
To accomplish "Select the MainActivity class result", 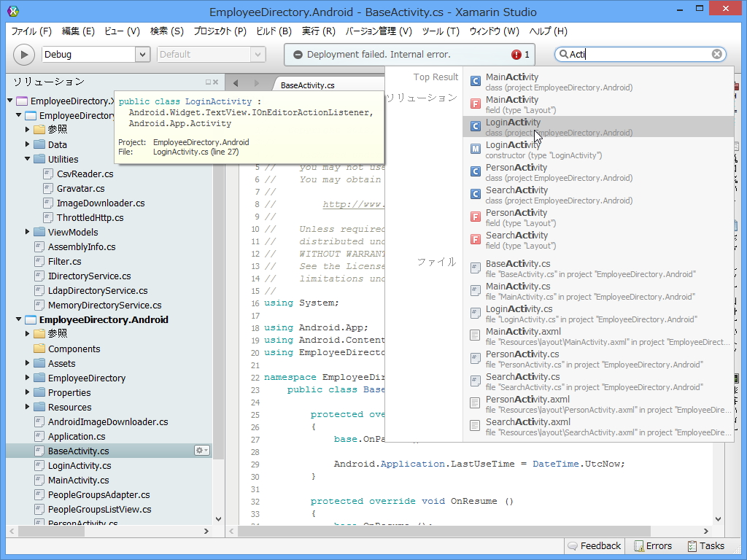I will (x=559, y=82).
